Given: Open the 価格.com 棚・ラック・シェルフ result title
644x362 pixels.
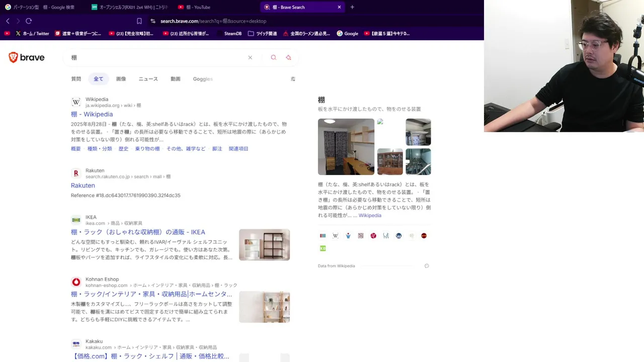Looking at the screenshot, I should pyautogui.click(x=150, y=356).
